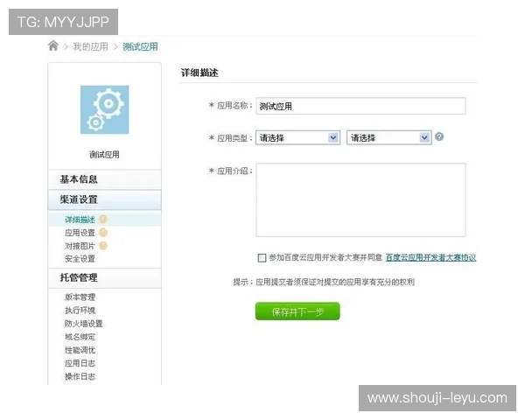Click the gear application thumbnail
525x420 pixels.
point(104,109)
